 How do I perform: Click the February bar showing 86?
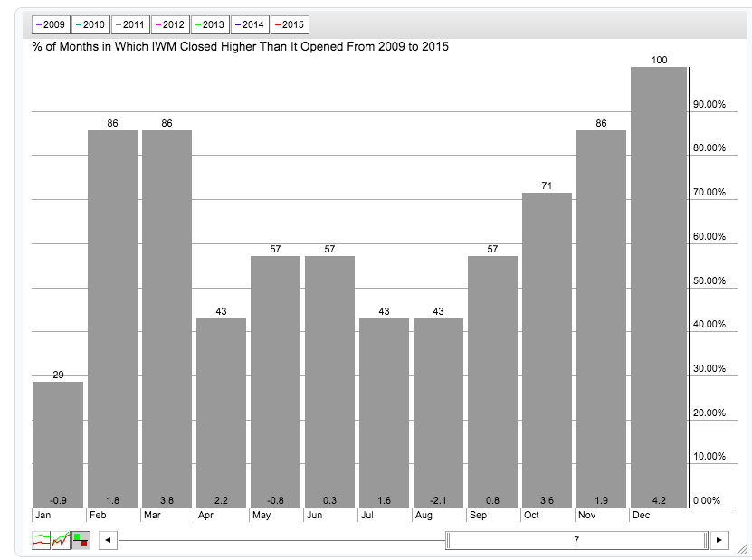coord(112,318)
